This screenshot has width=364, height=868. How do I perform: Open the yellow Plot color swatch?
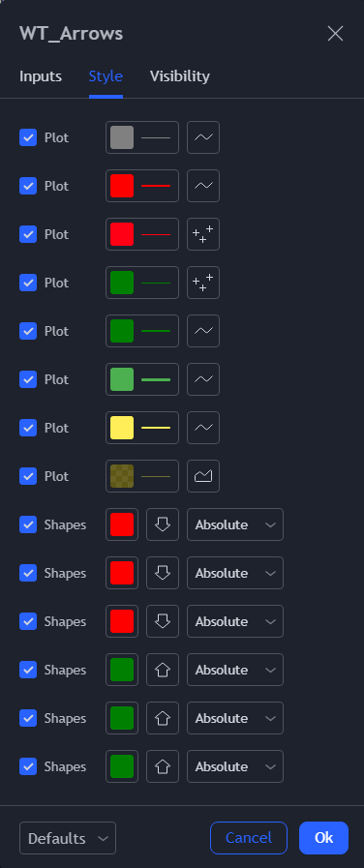[x=122, y=428]
